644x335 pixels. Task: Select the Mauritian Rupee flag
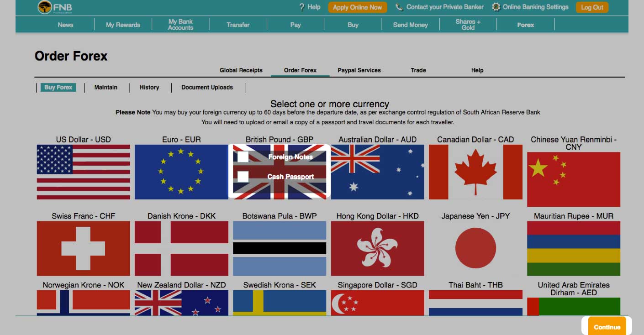(x=574, y=248)
